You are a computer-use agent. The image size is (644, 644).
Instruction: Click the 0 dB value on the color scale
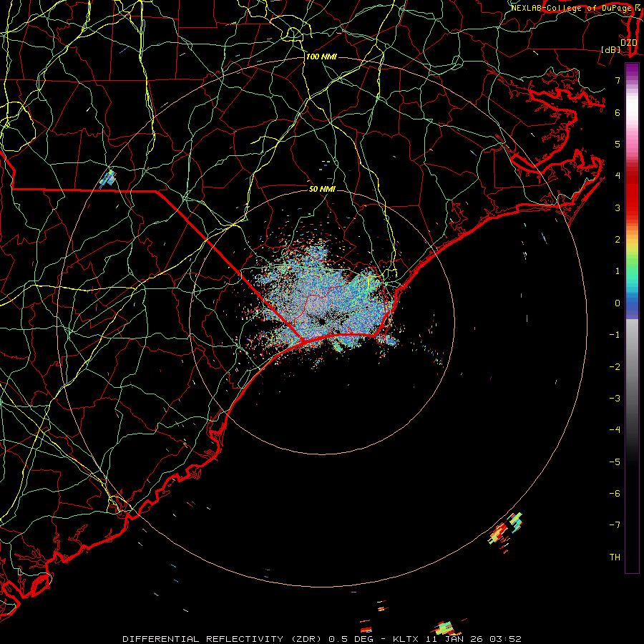(618, 303)
